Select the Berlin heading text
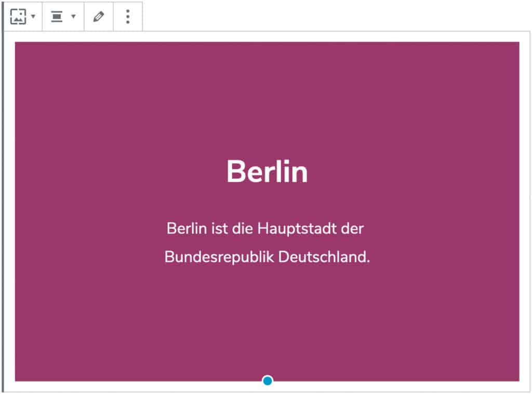This screenshot has width=532, height=394. point(267,172)
